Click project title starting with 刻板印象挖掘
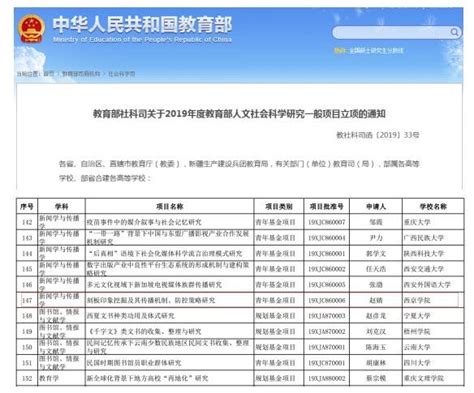Screen dimensions: 474x393 click(x=151, y=300)
